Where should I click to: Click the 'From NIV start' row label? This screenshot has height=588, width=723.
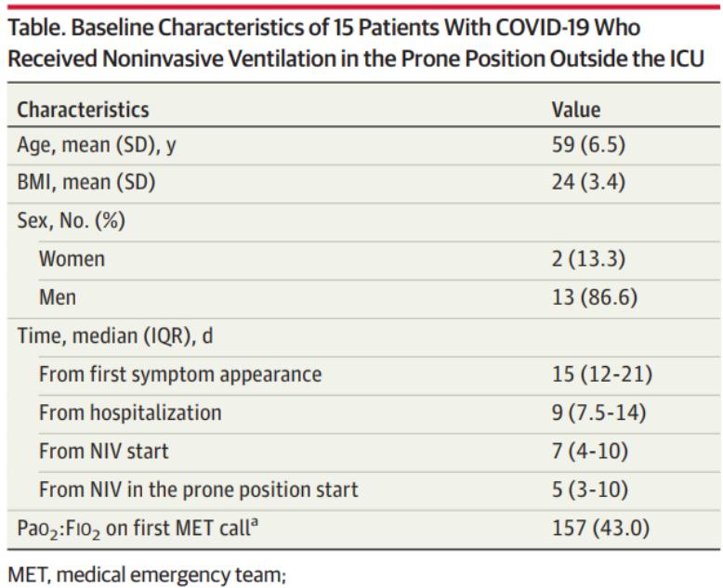(x=102, y=451)
